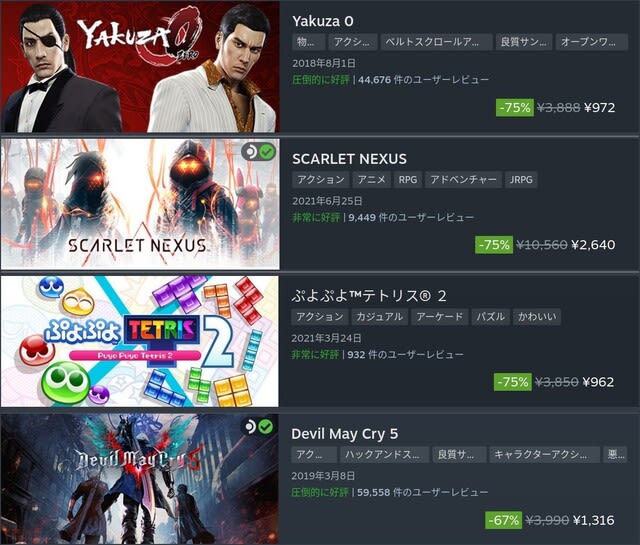This screenshot has height=545, width=640.
Task: Click the Yakuza 0 title link
Action: pyautogui.click(x=323, y=21)
